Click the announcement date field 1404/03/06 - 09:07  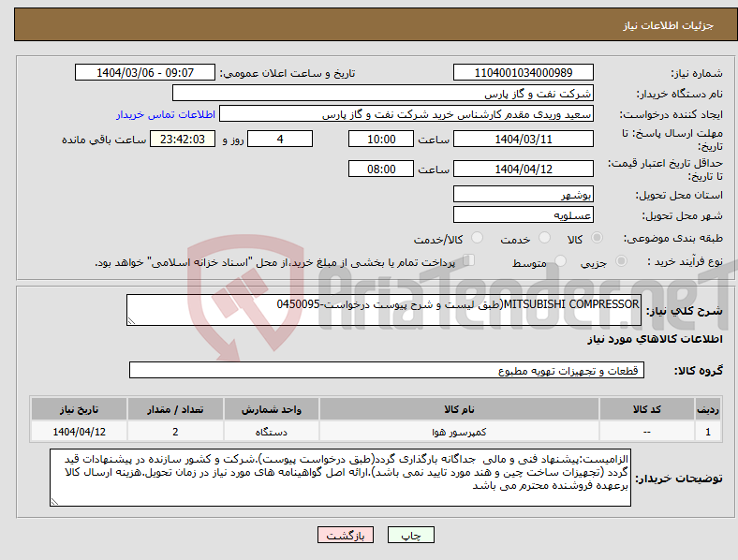coord(145,73)
